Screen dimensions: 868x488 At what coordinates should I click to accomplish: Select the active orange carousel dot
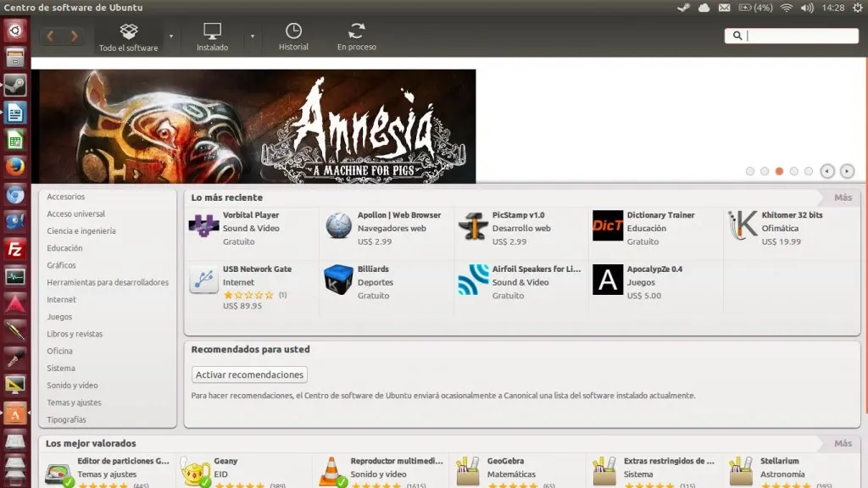coord(780,171)
